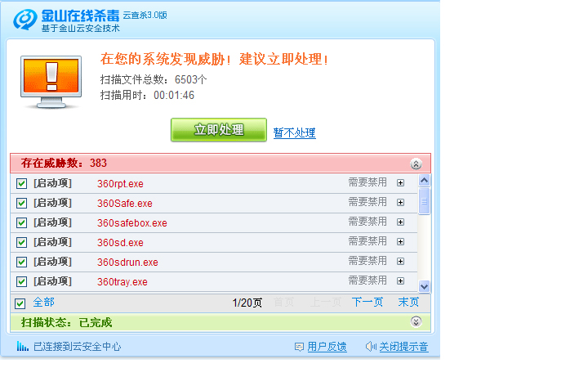Image resolution: width=588 pixels, height=368 pixels.
Task: Click the 扫描状态: 已完成 text
Action: point(67,322)
